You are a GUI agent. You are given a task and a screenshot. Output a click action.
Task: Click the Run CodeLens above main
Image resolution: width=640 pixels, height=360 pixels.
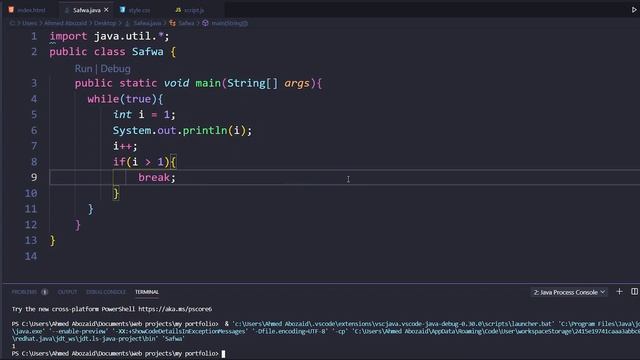pyautogui.click(x=83, y=69)
